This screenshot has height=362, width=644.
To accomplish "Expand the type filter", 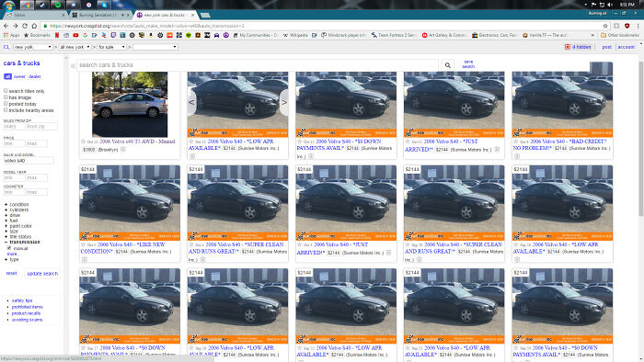I will [x=11, y=259].
